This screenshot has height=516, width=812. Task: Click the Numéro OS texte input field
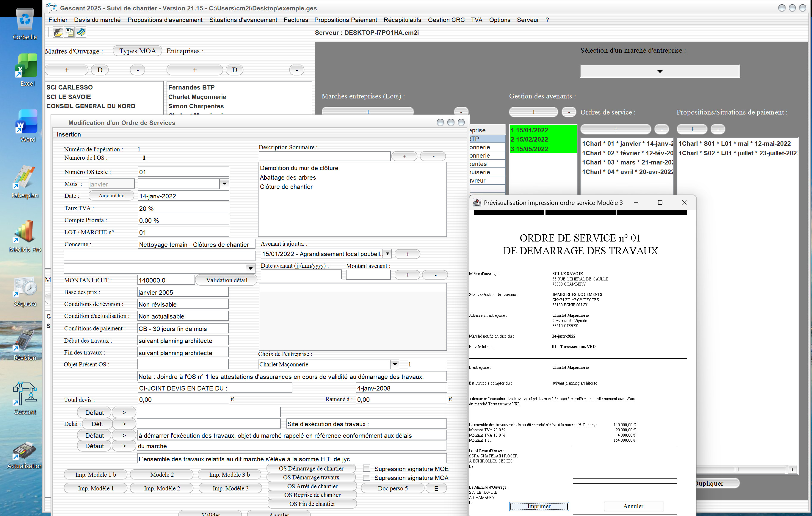(x=183, y=172)
